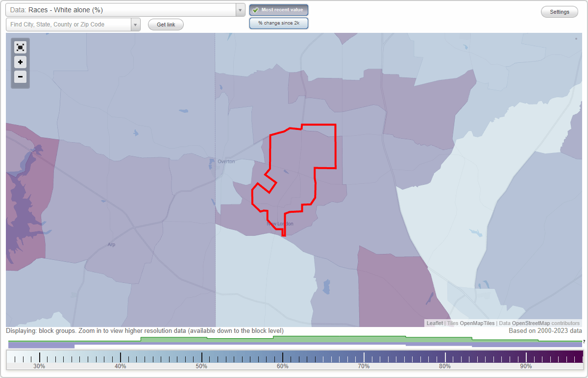Toggle the Settings panel open
The width and height of the screenshot is (588, 378).
point(559,11)
